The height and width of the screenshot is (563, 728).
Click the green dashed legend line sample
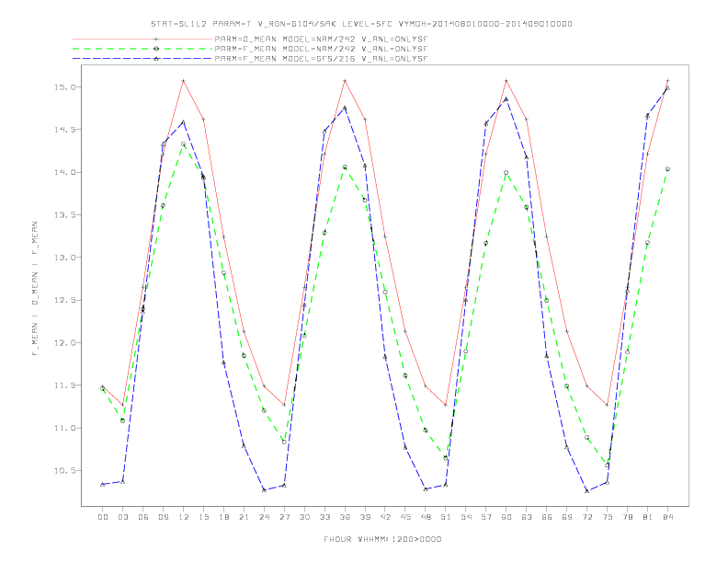point(142,49)
